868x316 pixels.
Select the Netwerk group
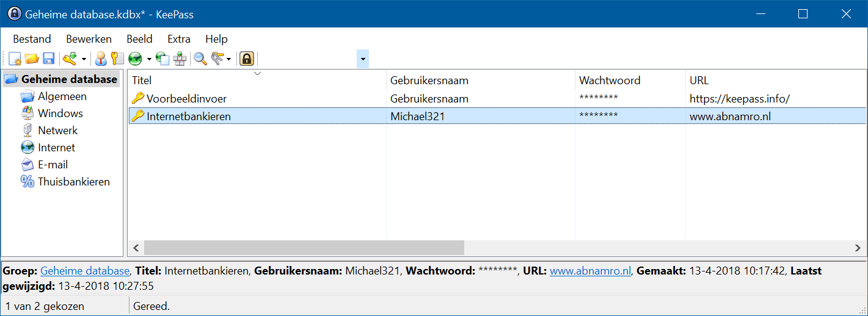tap(58, 131)
